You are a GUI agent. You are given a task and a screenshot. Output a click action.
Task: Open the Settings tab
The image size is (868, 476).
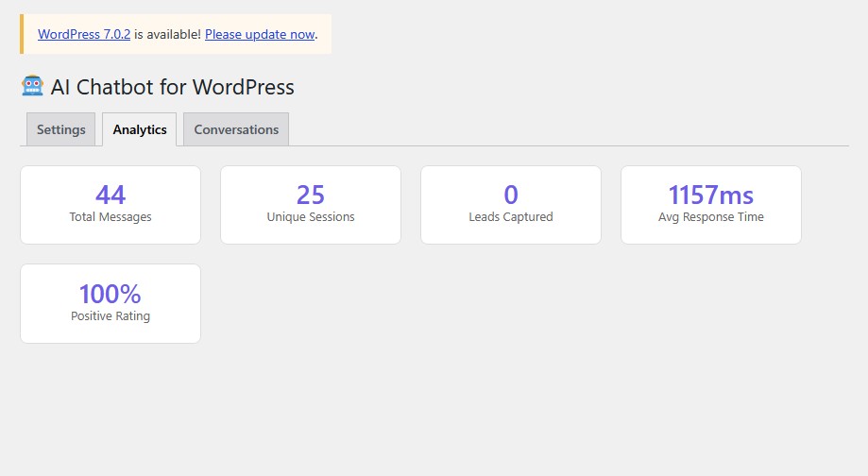(x=60, y=129)
